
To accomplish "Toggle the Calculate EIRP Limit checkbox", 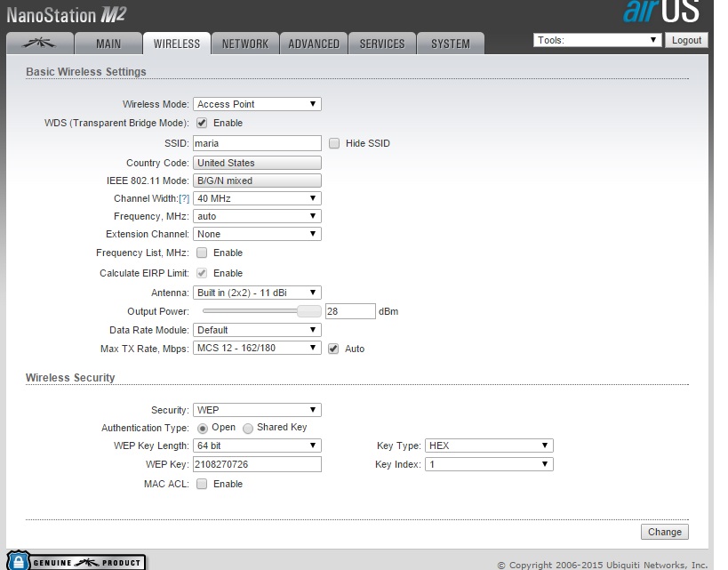I will (202, 273).
